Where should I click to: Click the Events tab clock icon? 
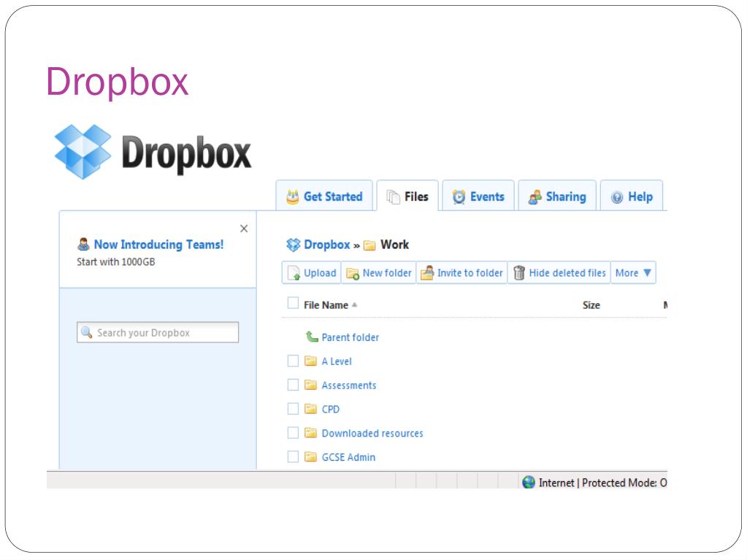459,196
